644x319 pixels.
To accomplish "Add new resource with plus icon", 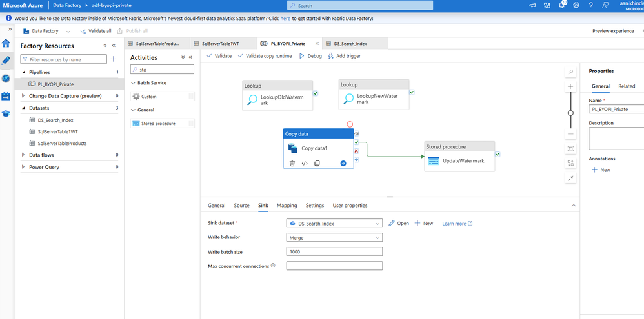I will (x=114, y=59).
